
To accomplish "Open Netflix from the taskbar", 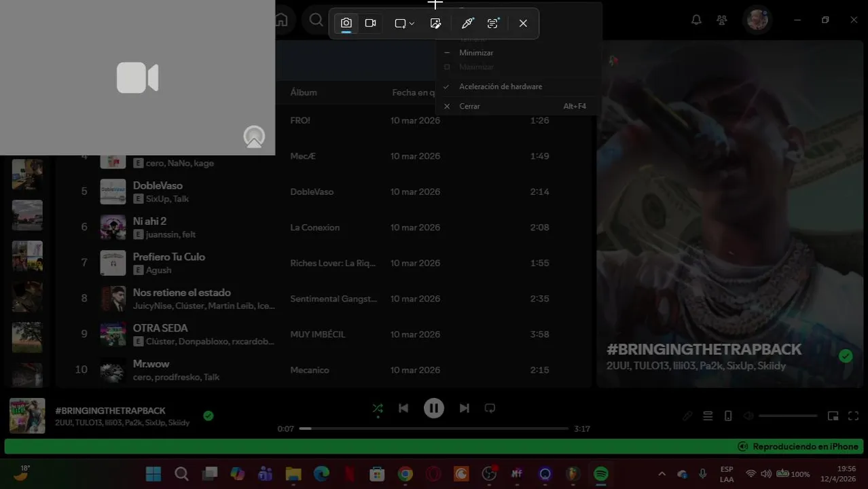I will (x=349, y=473).
